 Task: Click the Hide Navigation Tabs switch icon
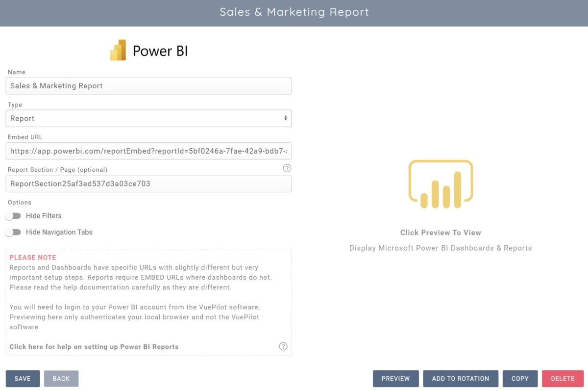click(x=13, y=232)
